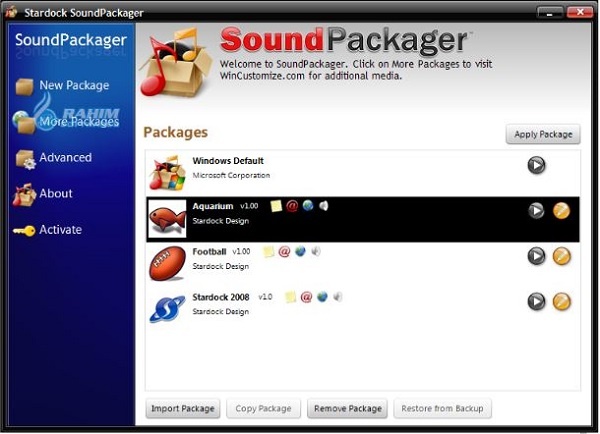Select the Football package name
This screenshot has height=434, width=600.
tap(209, 252)
